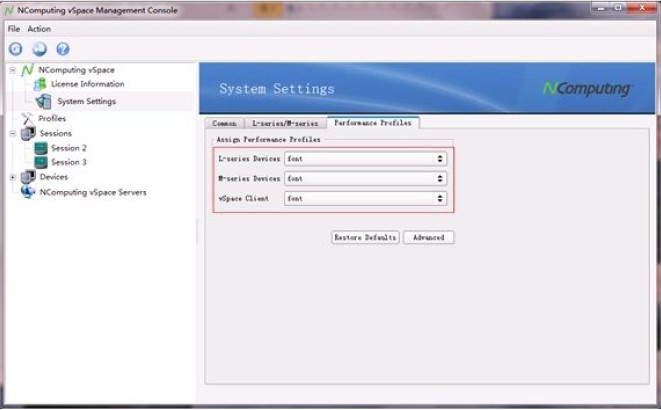
Task: Open the File menu
Action: tap(14, 29)
